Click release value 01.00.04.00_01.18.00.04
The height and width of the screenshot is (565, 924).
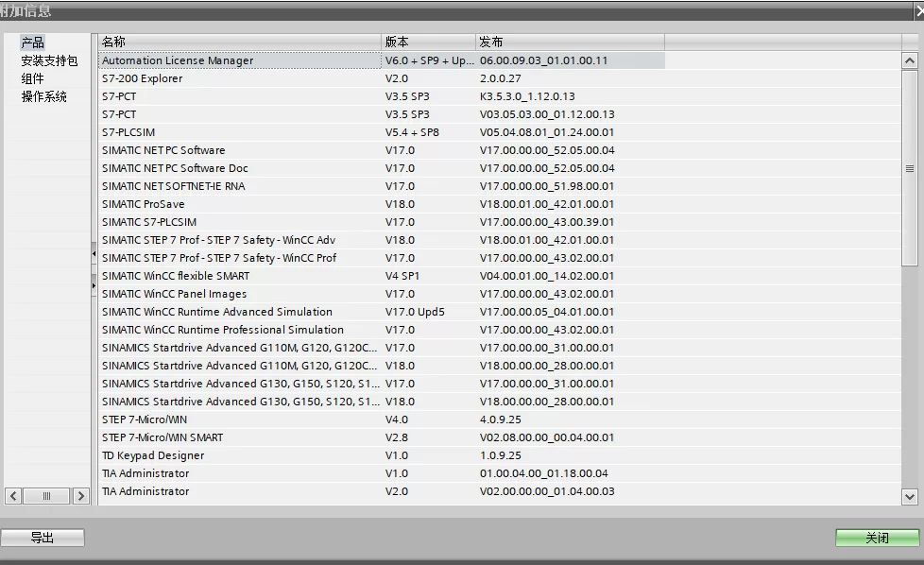pos(544,473)
